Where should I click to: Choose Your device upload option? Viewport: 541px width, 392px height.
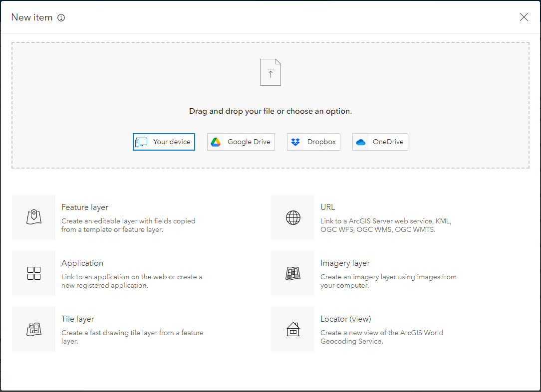164,142
